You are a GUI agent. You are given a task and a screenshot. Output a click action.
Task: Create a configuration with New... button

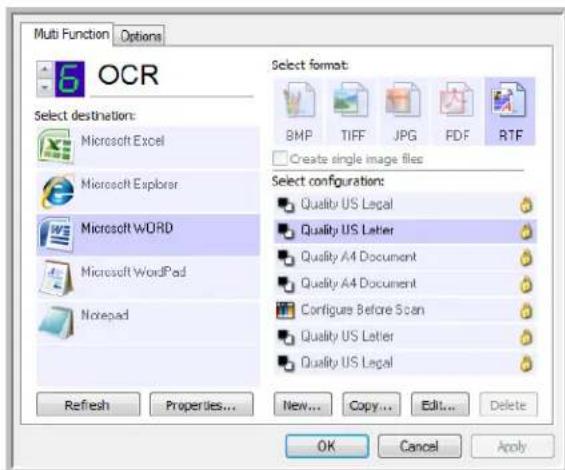click(x=303, y=405)
